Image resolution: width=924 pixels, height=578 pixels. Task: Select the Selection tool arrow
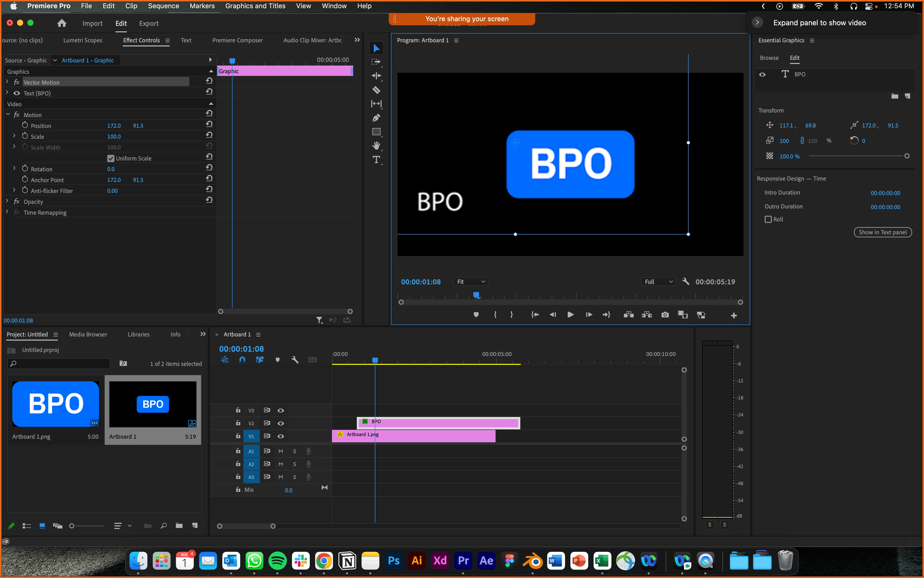coord(376,48)
